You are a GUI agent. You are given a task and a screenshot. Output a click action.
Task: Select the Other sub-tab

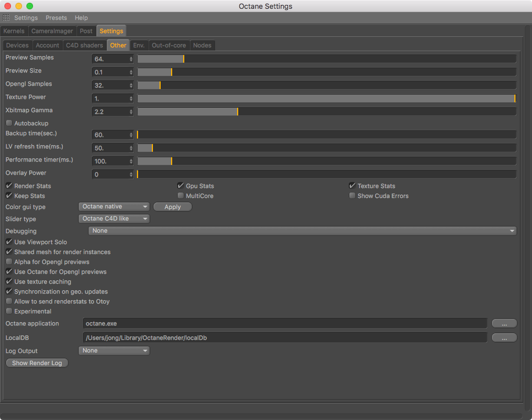(118, 45)
